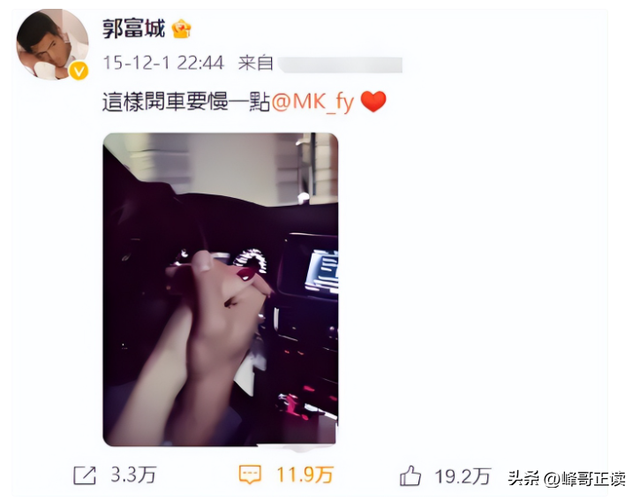640x501 pixels.
Task: Click the gold verified V badge
Action: [x=78, y=71]
